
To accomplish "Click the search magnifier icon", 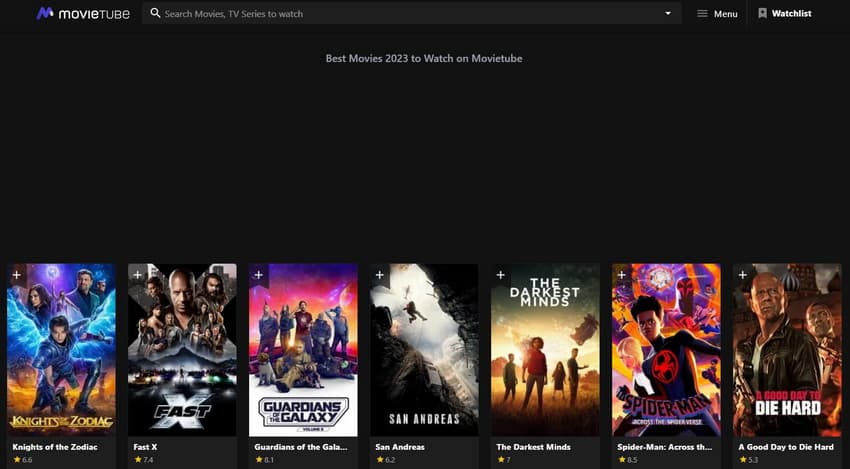I will tap(155, 14).
